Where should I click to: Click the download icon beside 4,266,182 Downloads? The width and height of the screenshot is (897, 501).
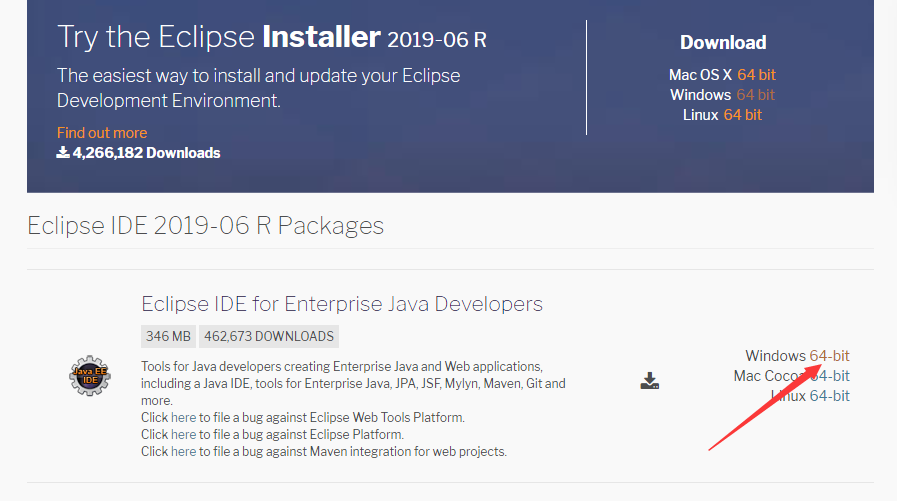[x=63, y=153]
